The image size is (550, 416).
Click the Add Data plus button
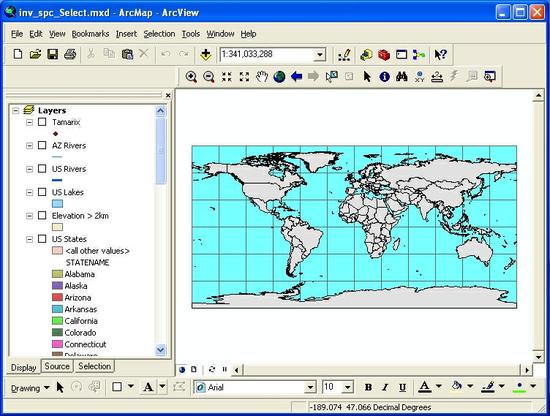click(206, 54)
